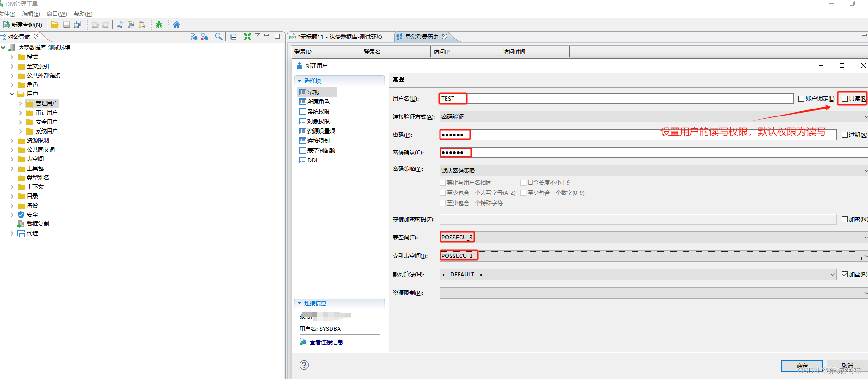This screenshot has height=379, width=868.
Task: Click the 确定 button
Action: point(802,366)
